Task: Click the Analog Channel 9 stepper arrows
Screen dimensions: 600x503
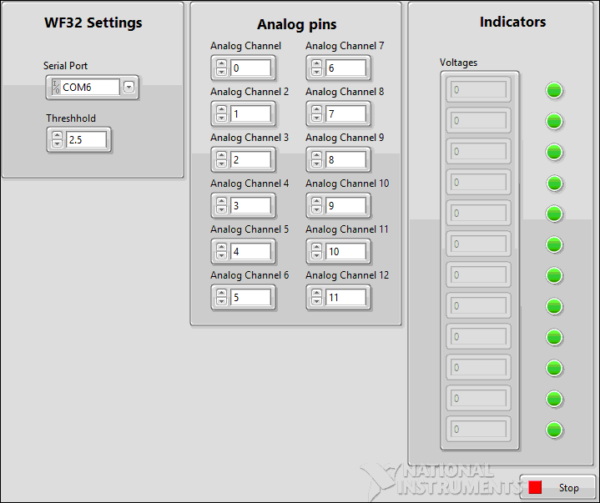Action: pyautogui.click(x=317, y=160)
